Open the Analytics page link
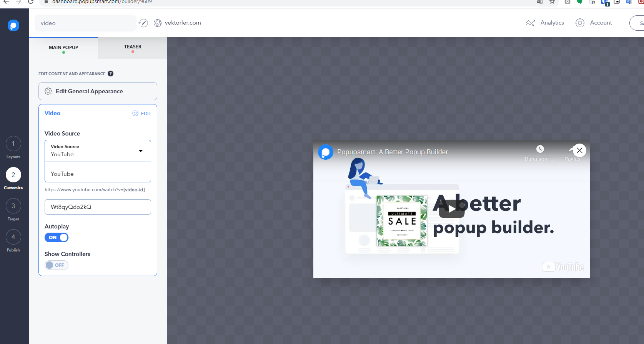 pyautogui.click(x=552, y=23)
